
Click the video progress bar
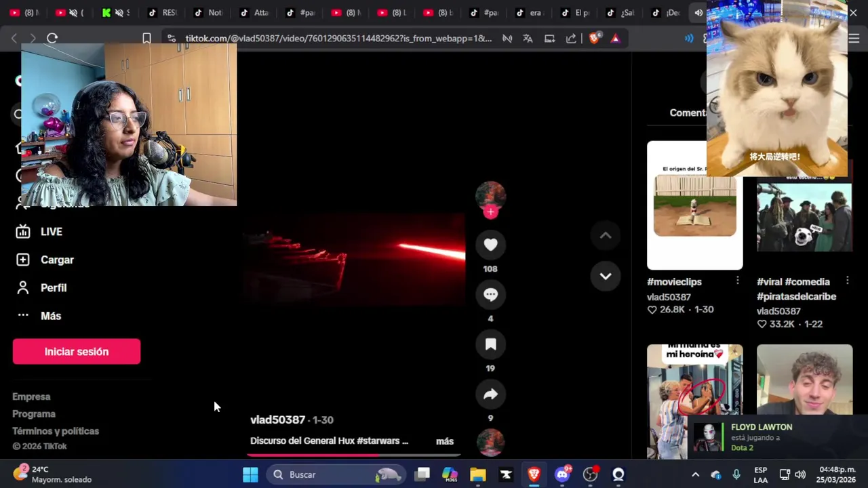[355, 455]
